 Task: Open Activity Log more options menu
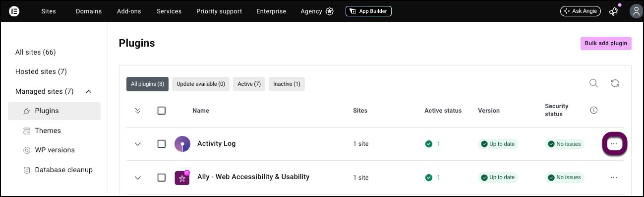(614, 144)
